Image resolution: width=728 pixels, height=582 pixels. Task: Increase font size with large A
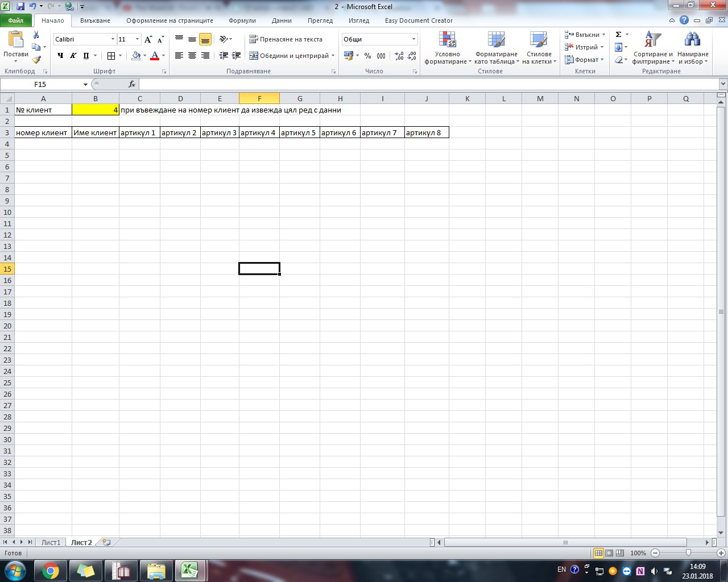pyautogui.click(x=148, y=39)
